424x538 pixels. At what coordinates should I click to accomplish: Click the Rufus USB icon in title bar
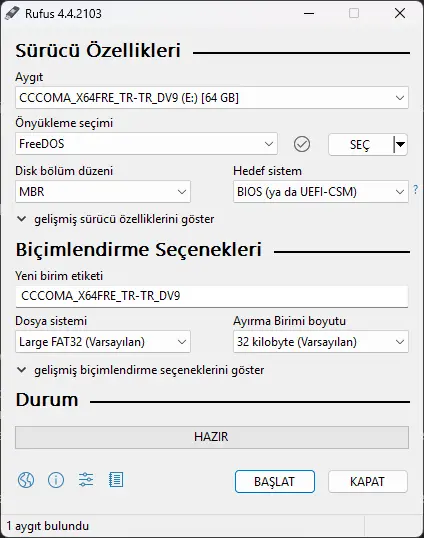tap(12, 14)
